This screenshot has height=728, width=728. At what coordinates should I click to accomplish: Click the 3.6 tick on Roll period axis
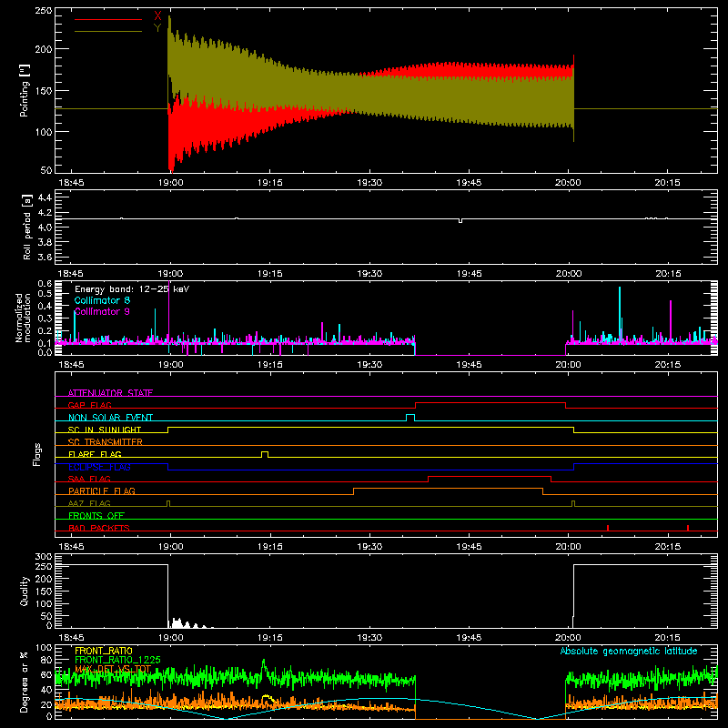[45, 257]
